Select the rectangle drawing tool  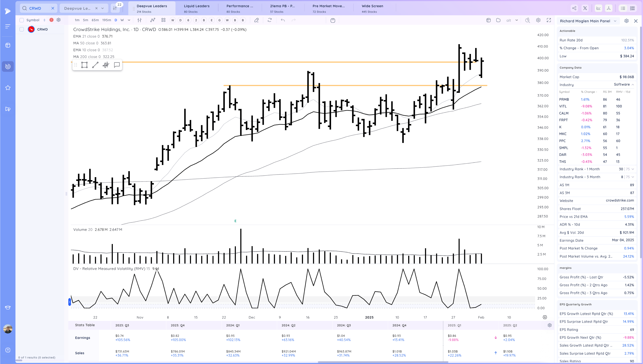click(x=84, y=65)
